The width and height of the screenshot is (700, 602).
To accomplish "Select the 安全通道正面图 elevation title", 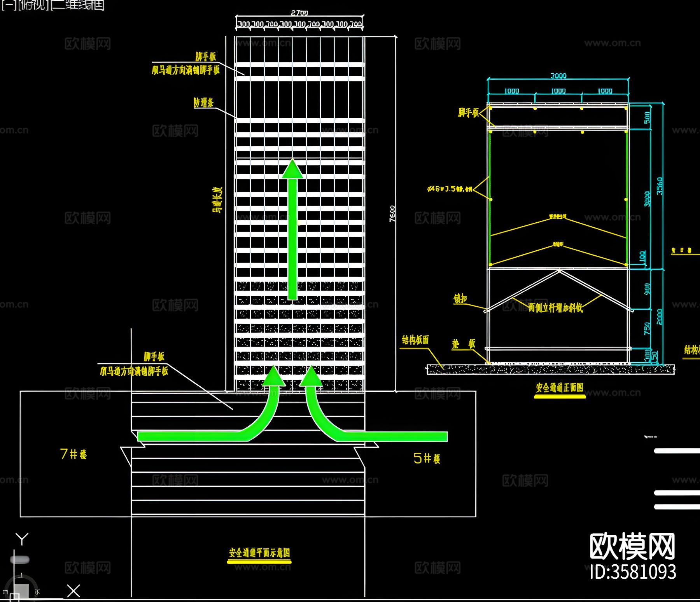I will tap(560, 387).
